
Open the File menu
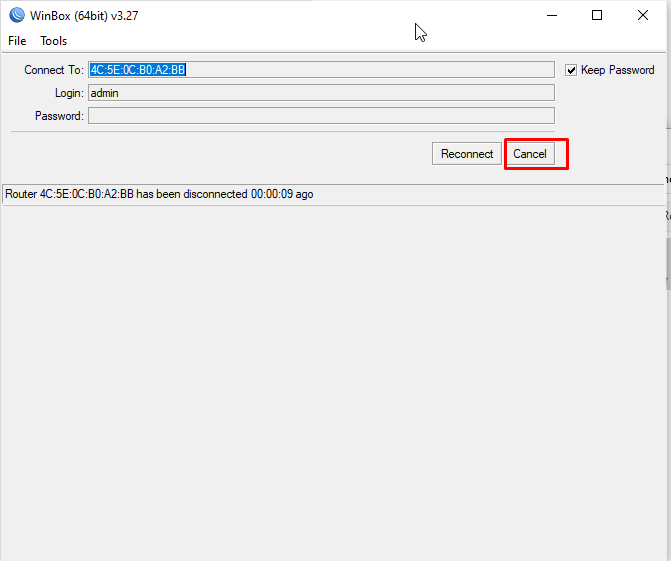[17, 41]
